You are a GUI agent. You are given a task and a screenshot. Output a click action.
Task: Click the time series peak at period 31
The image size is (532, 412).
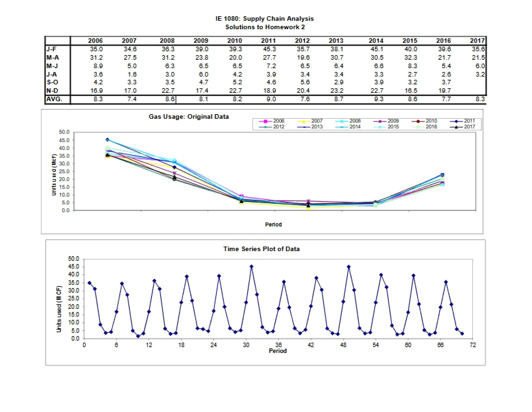[251, 267]
